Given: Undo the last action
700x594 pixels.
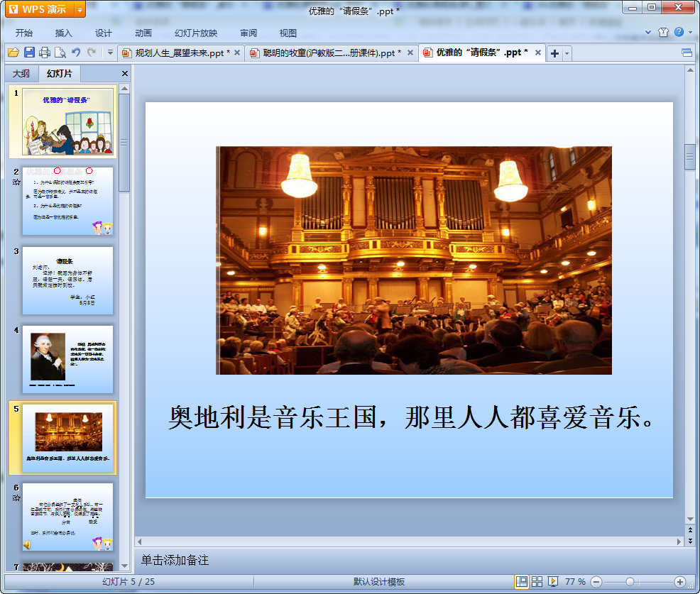Looking at the screenshot, I should (77, 53).
